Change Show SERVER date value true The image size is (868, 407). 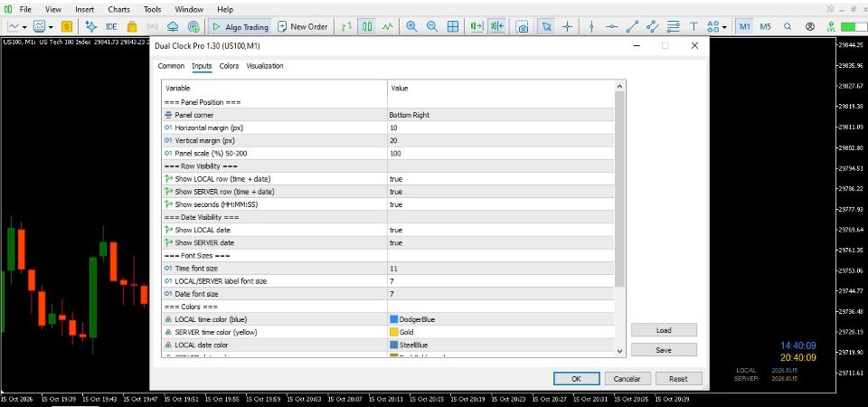pyautogui.click(x=501, y=242)
